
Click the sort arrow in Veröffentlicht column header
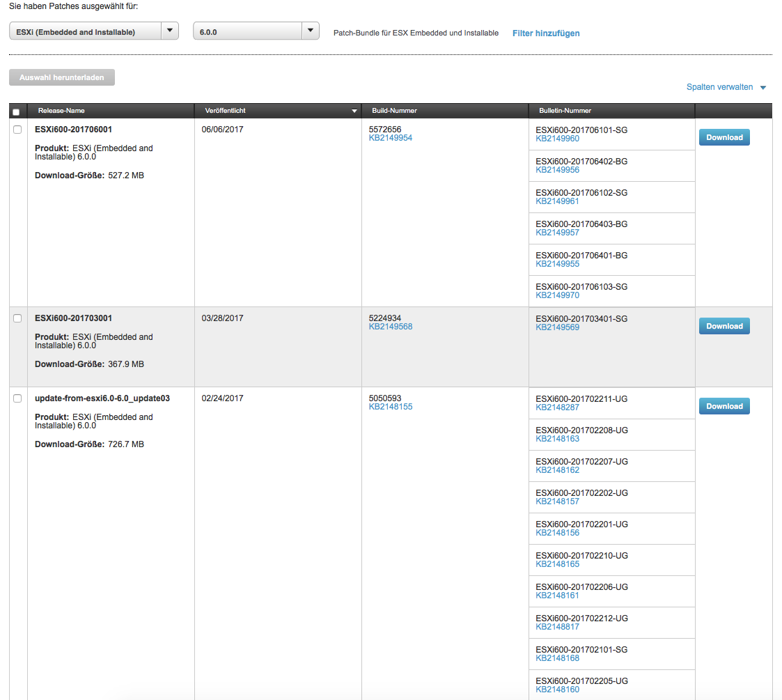[354, 111]
